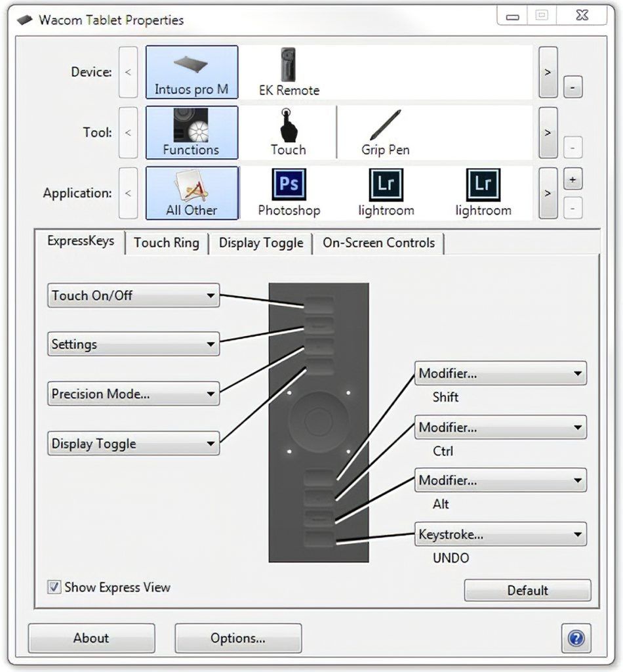This screenshot has width=623, height=672.
Task: Add an application with the plus button
Action: point(573,179)
